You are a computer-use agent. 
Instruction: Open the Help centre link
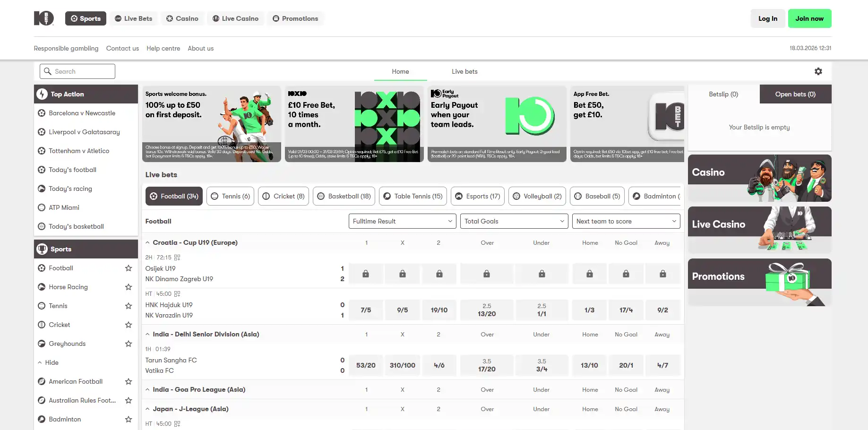tap(163, 48)
